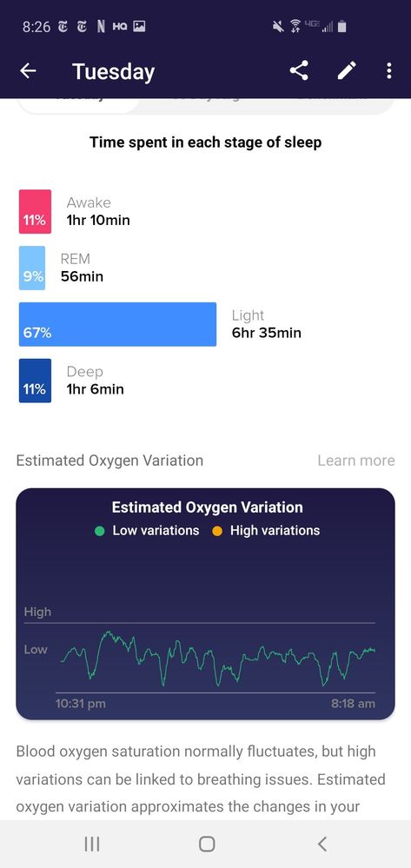
Task: Tap Android home button
Action: coord(207,844)
